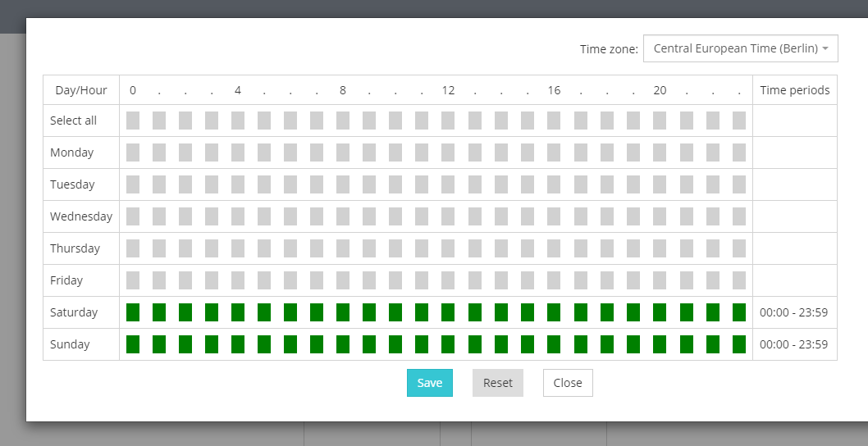Reset the schedule grid
The width and height of the screenshot is (868, 446).
[498, 383]
